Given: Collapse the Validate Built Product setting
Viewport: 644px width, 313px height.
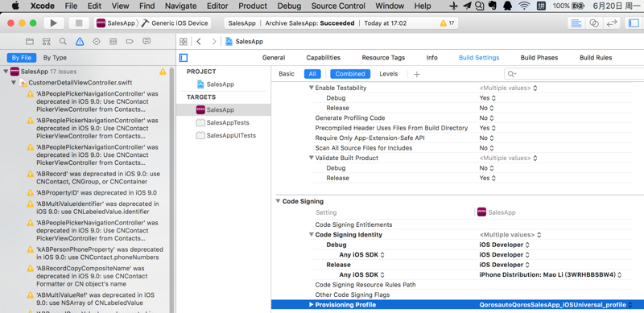Looking at the screenshot, I should click(x=312, y=159).
